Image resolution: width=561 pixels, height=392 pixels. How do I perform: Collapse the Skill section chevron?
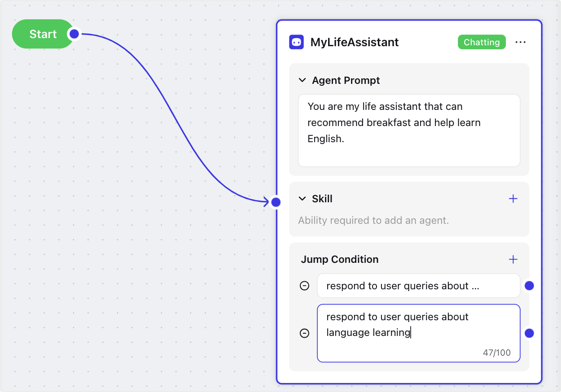coord(302,199)
